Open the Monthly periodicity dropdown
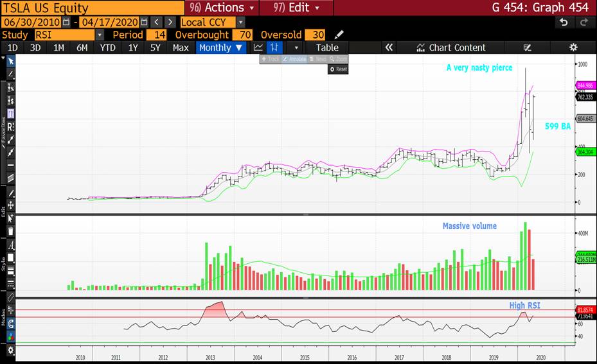This screenshot has height=364, width=597. (221, 48)
